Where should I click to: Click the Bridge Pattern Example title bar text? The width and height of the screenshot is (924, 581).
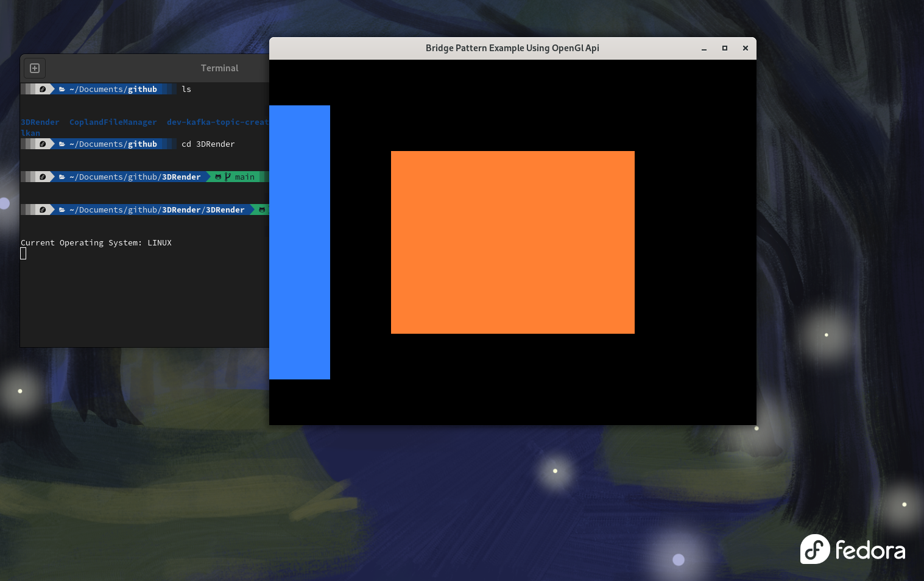(x=512, y=48)
